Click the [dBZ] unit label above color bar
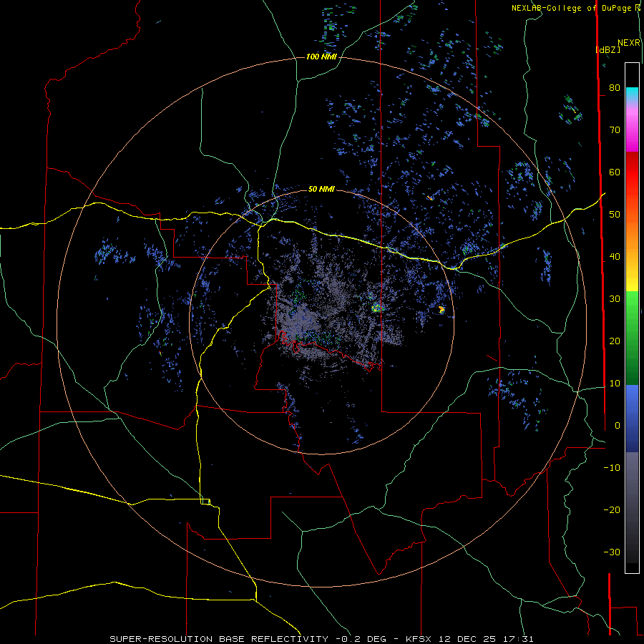 click(x=608, y=49)
